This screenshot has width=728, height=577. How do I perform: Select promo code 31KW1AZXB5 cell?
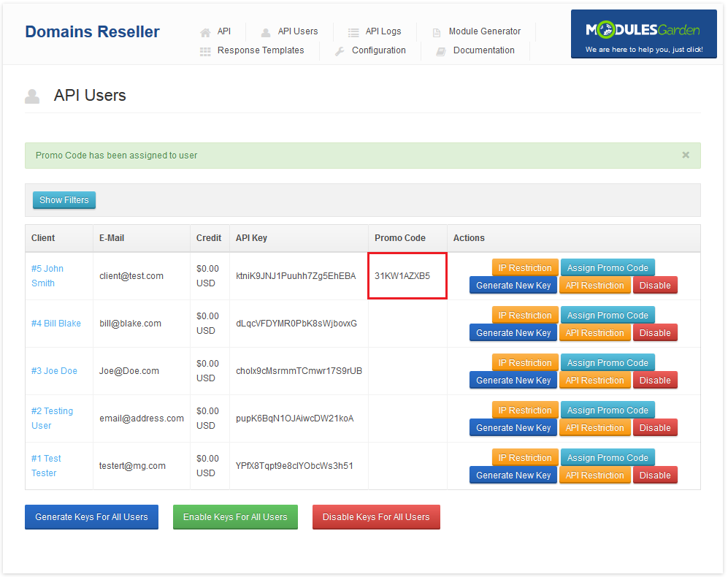(x=407, y=276)
